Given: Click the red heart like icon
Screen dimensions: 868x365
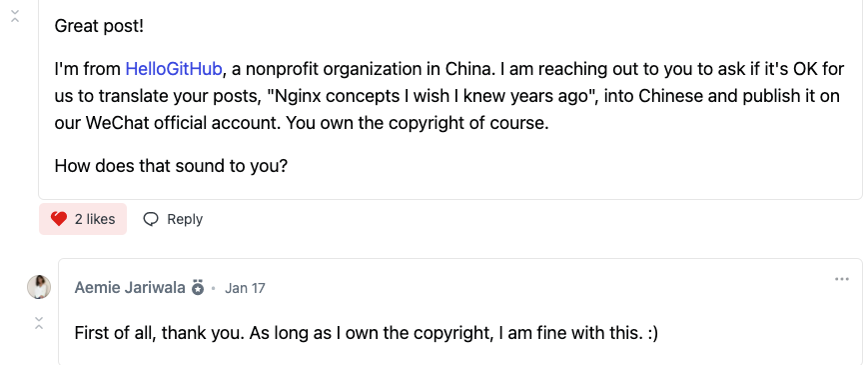Looking at the screenshot, I should pos(59,219).
